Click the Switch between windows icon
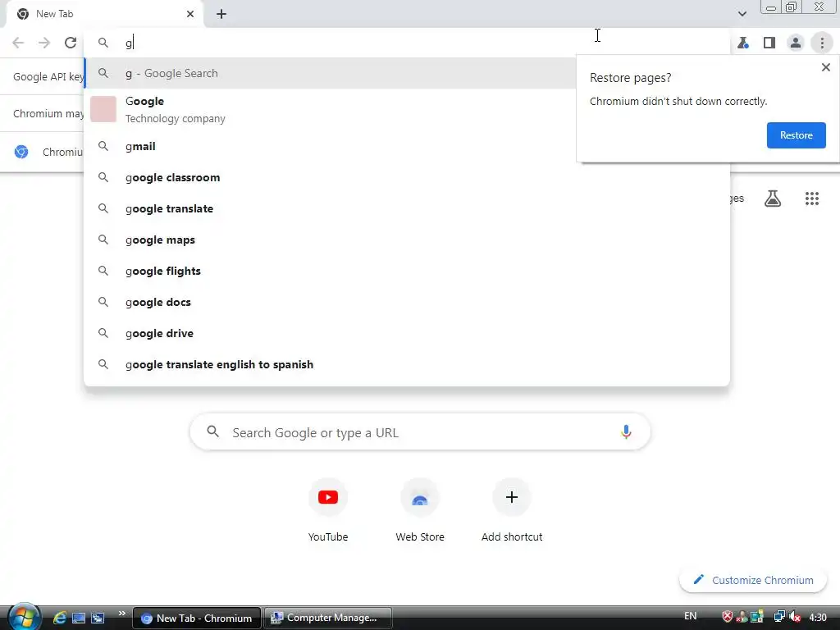Image resolution: width=840 pixels, height=630 pixels. [98, 618]
